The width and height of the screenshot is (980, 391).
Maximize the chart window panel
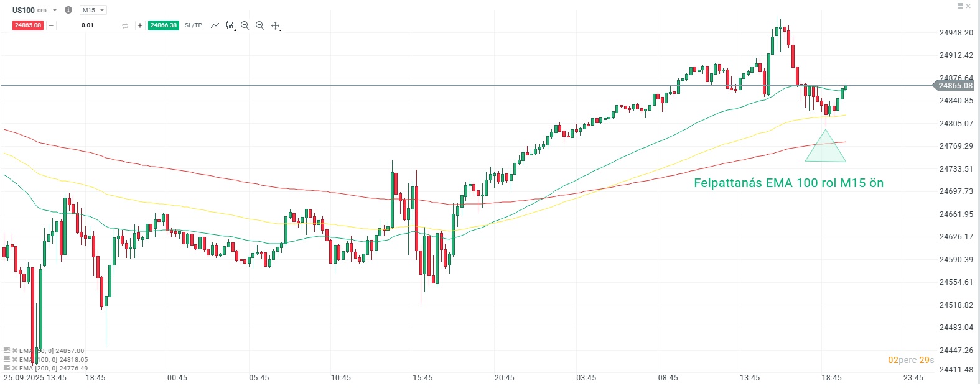coord(960,6)
